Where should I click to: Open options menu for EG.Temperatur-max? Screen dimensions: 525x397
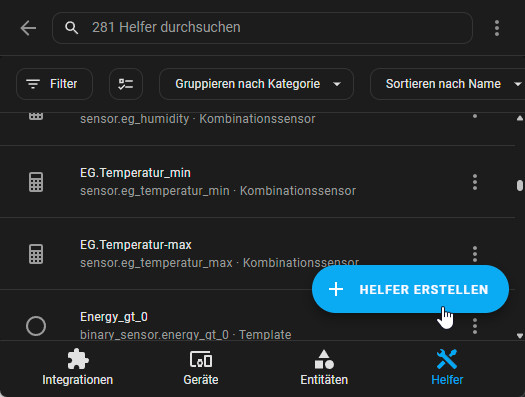pyautogui.click(x=475, y=254)
